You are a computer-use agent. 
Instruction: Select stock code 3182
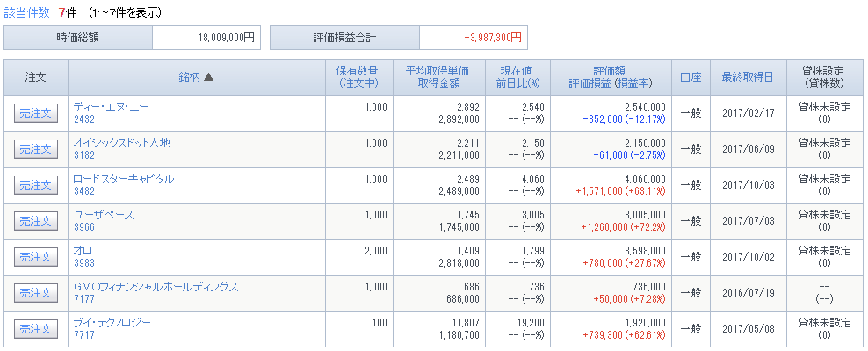click(x=84, y=154)
